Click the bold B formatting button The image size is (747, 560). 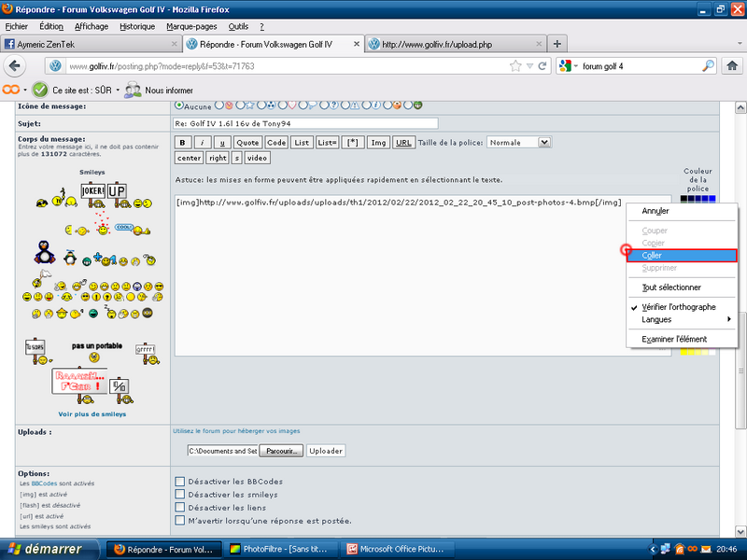(x=183, y=143)
